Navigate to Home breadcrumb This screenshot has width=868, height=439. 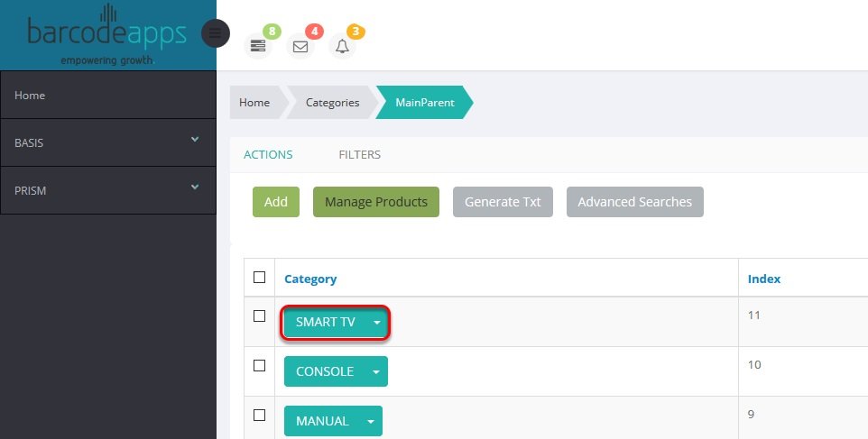254,102
